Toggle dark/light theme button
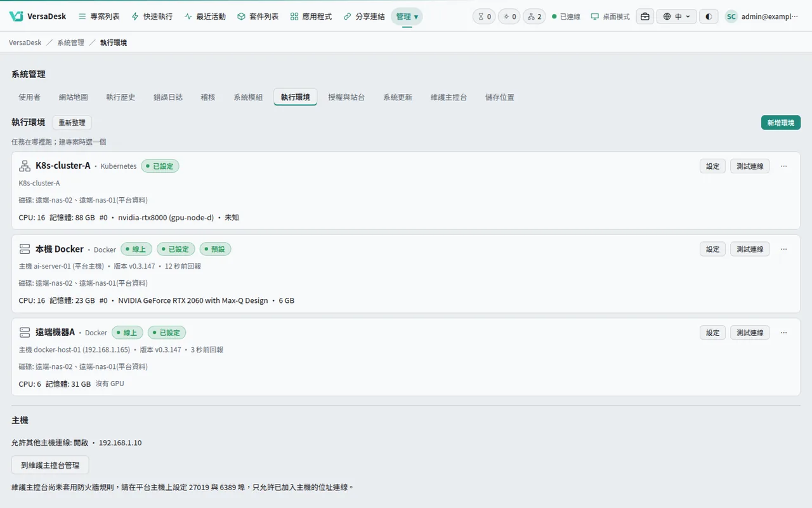812x508 pixels. point(709,17)
